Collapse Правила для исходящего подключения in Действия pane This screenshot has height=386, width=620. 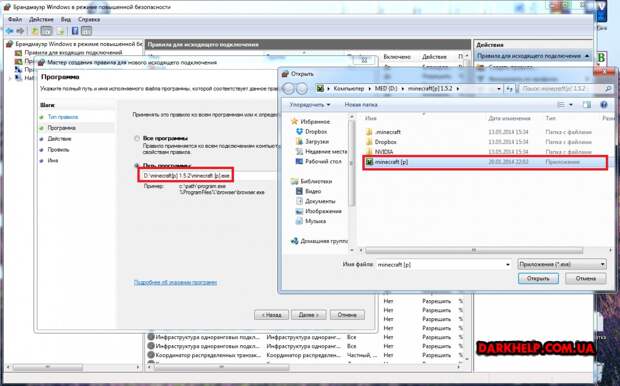[x=587, y=56]
